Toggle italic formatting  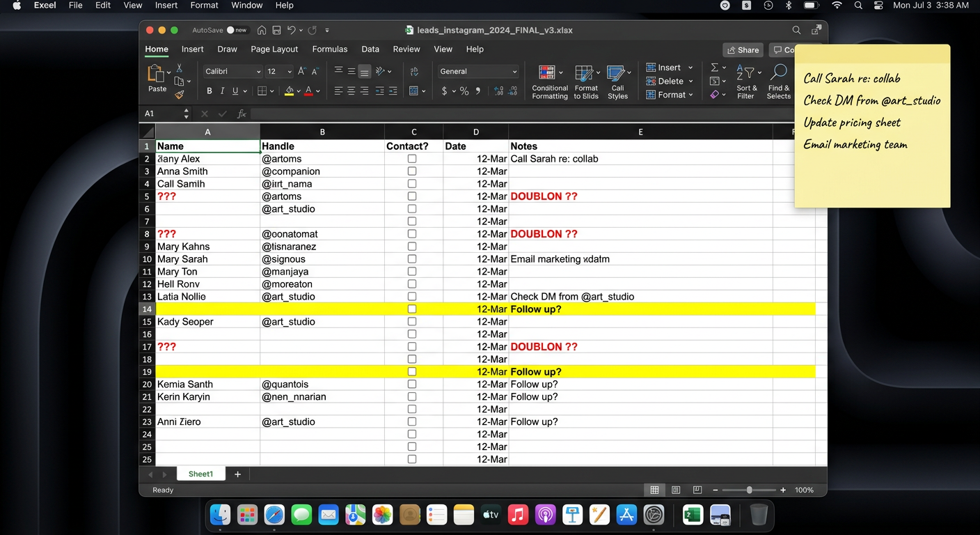click(x=222, y=91)
